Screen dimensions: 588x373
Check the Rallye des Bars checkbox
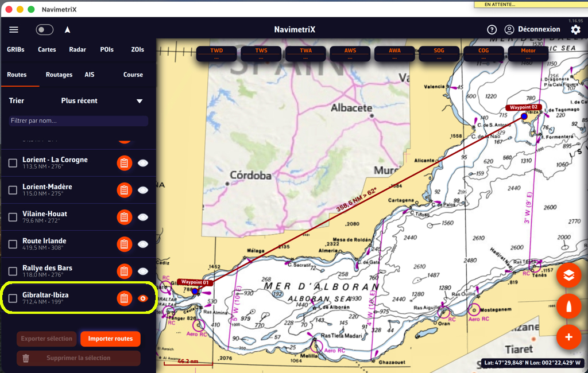(x=13, y=271)
